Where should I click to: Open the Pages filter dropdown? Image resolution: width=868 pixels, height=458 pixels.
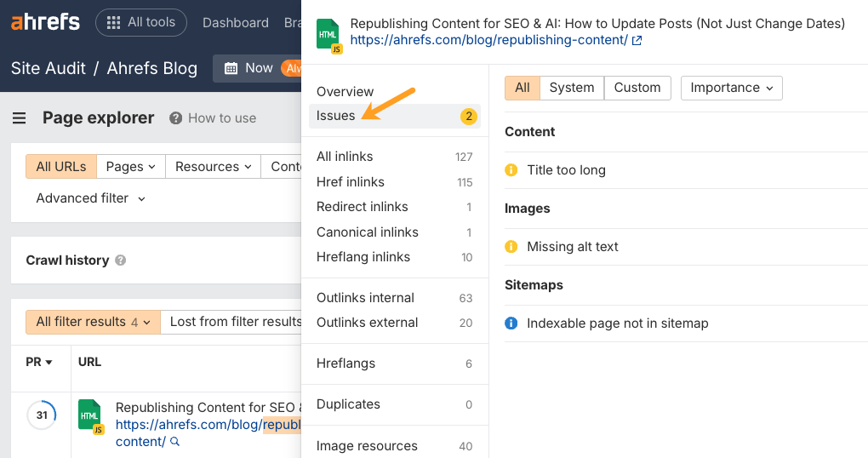[130, 167]
